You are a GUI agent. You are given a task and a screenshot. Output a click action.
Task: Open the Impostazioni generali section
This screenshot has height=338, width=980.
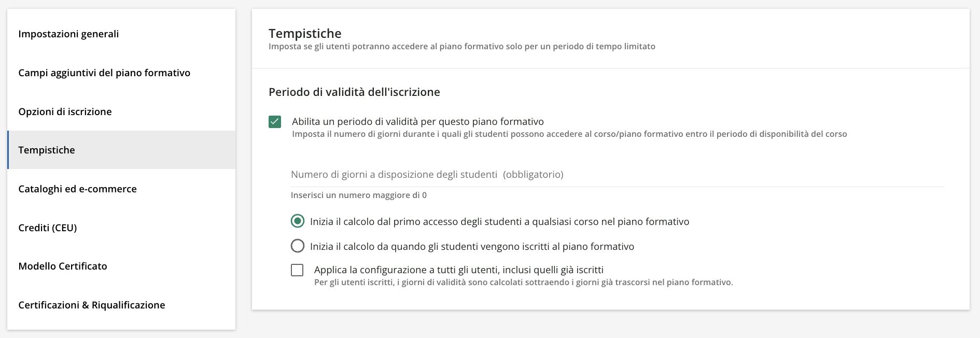click(x=69, y=34)
